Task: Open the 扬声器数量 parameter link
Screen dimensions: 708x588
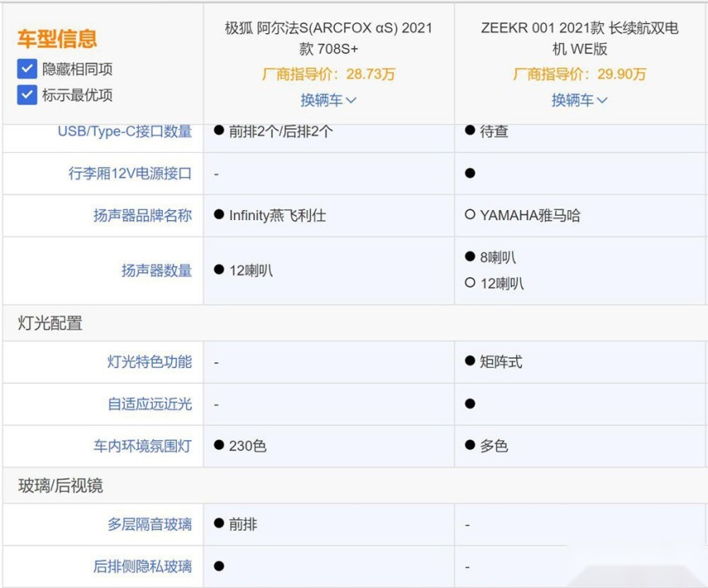Action: pos(157,270)
